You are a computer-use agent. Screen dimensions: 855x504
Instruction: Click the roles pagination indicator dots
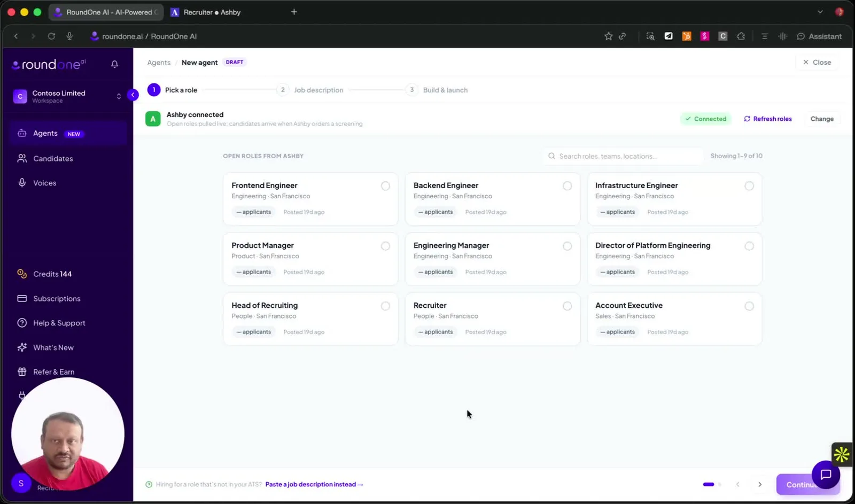pos(712,484)
